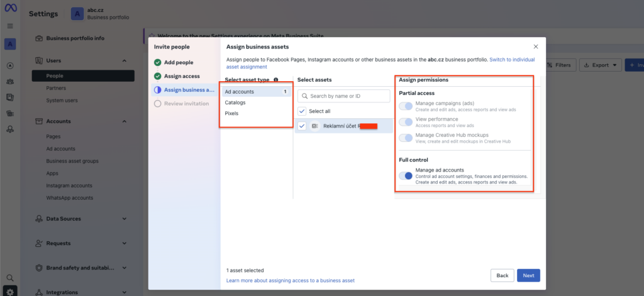644x296 pixels.
Task: Open the people icon in left rail
Action: 10,81
